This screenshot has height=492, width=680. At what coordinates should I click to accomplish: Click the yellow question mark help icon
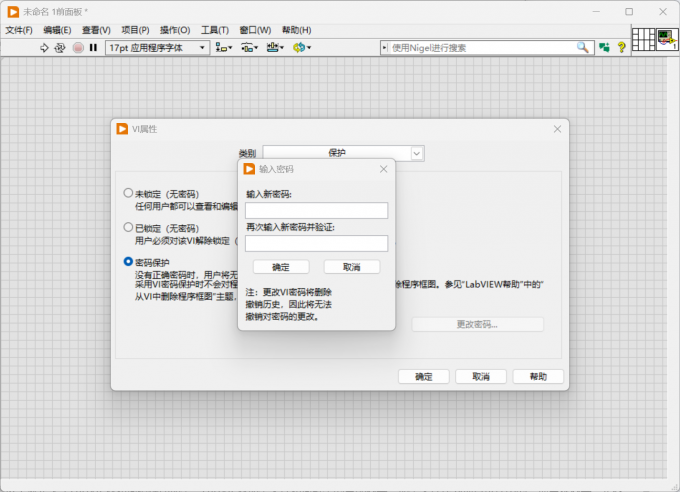(x=621, y=48)
